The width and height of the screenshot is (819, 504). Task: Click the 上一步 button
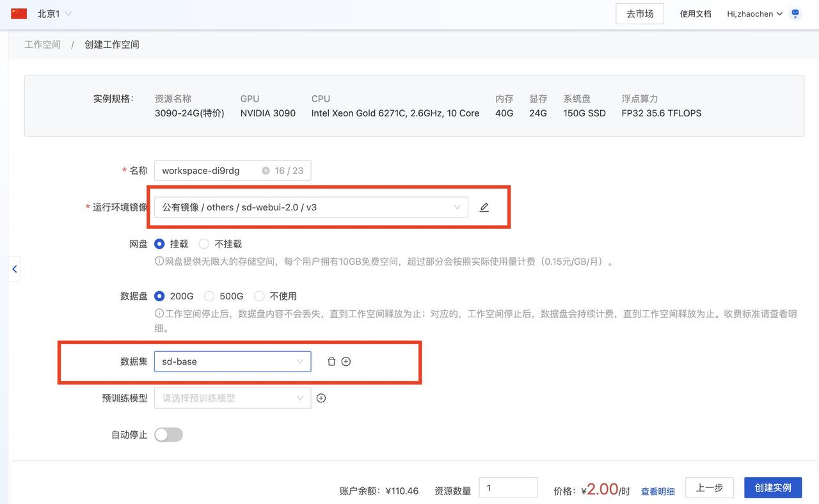[709, 487]
